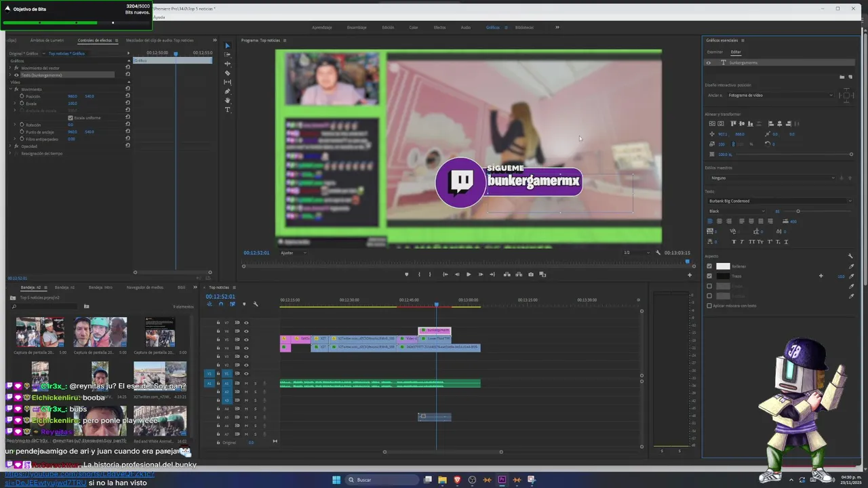Toggle Snap in the timeline
Viewport: 868px width, 488px height.
(221, 304)
